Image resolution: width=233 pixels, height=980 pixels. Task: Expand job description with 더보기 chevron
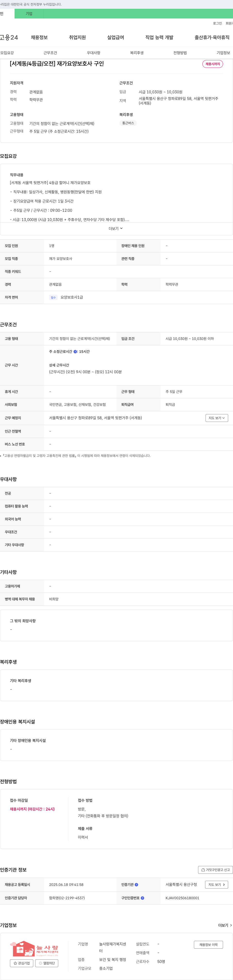pyautogui.click(x=116, y=229)
